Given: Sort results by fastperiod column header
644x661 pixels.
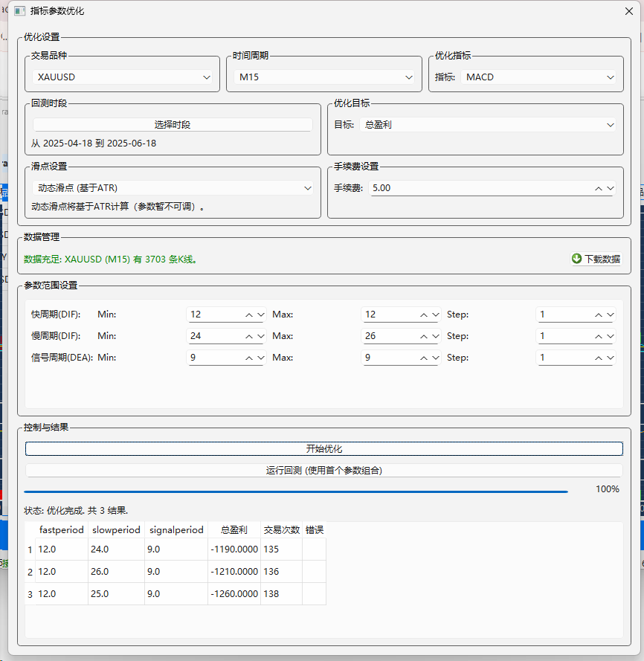Looking at the screenshot, I should [62, 530].
